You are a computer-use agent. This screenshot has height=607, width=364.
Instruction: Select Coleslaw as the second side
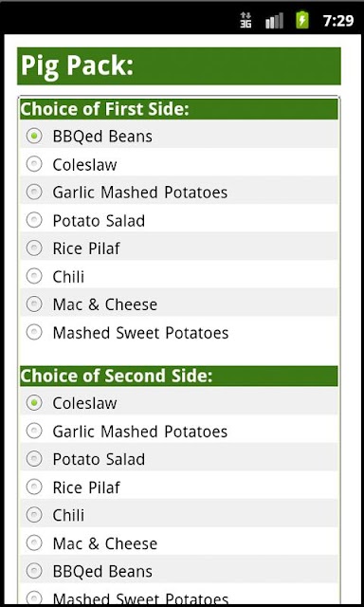(179, 403)
